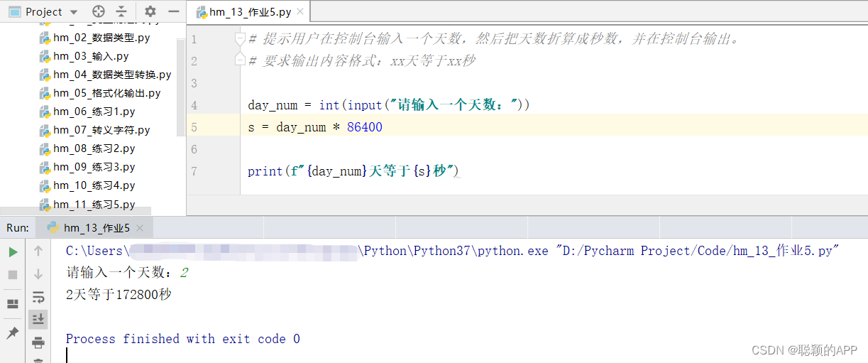Print console output with printer icon
Screen dimensions: 868x363
coord(38,343)
